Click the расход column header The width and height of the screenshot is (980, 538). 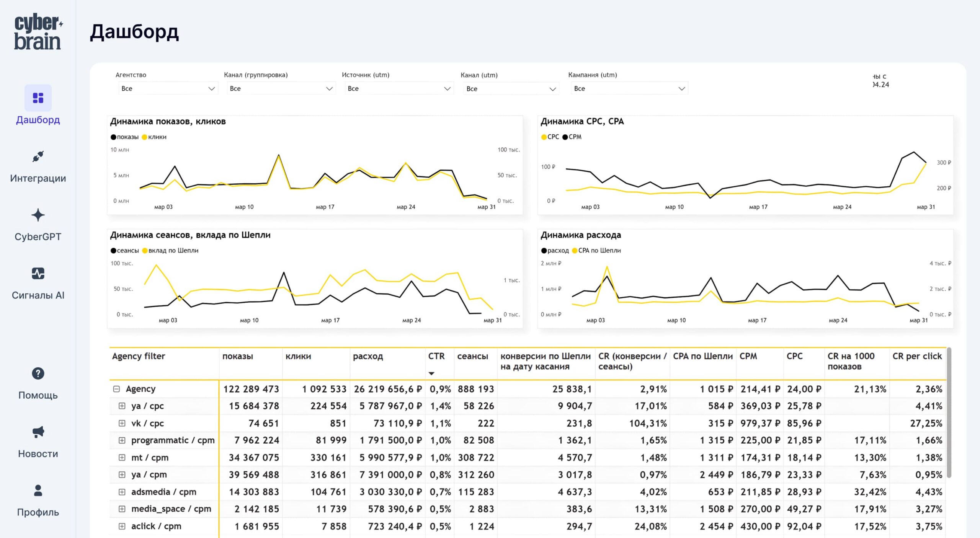click(367, 356)
